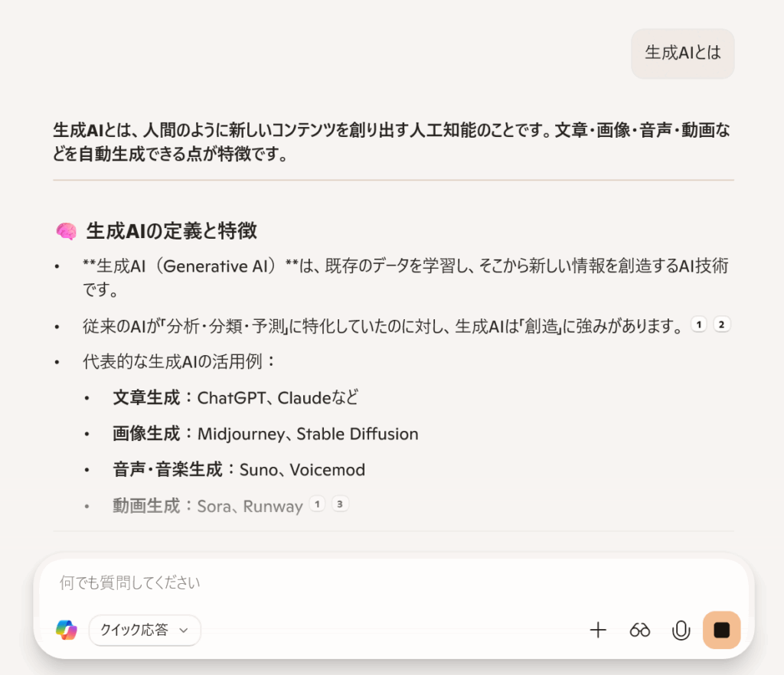Click citation 3 next to Sora、Runway

tap(340, 504)
